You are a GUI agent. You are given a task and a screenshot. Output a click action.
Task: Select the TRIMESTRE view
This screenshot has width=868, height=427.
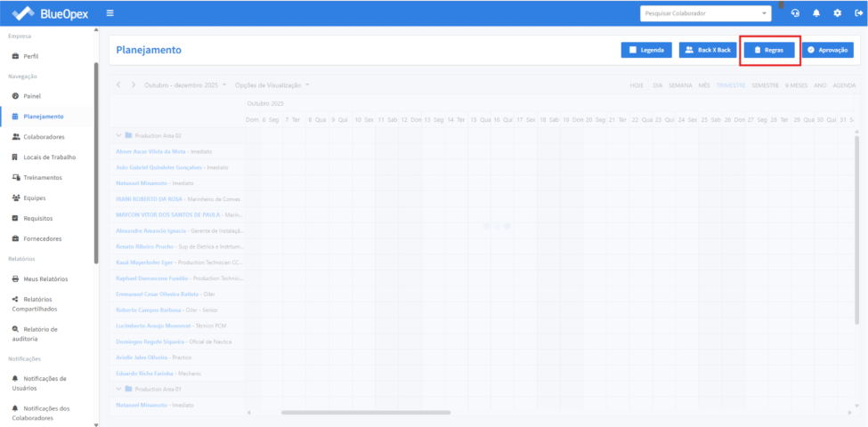731,85
